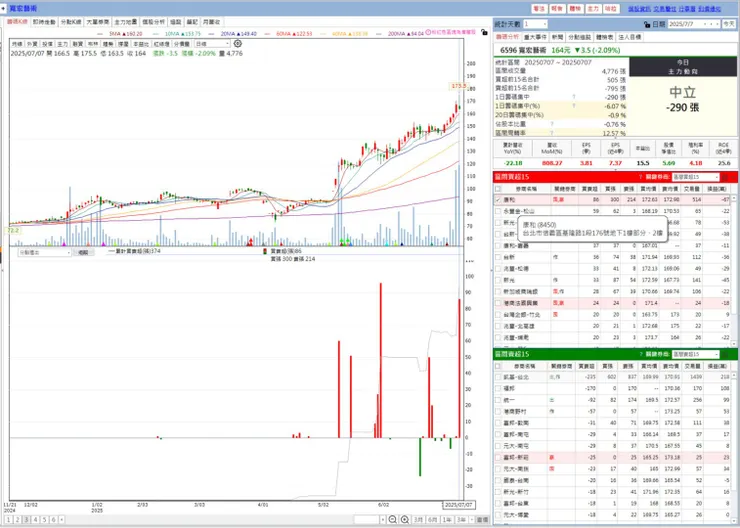Viewport: 740px width, 528px height.
Task: Click help mark beside 佔股本比重
Action: 552,124
